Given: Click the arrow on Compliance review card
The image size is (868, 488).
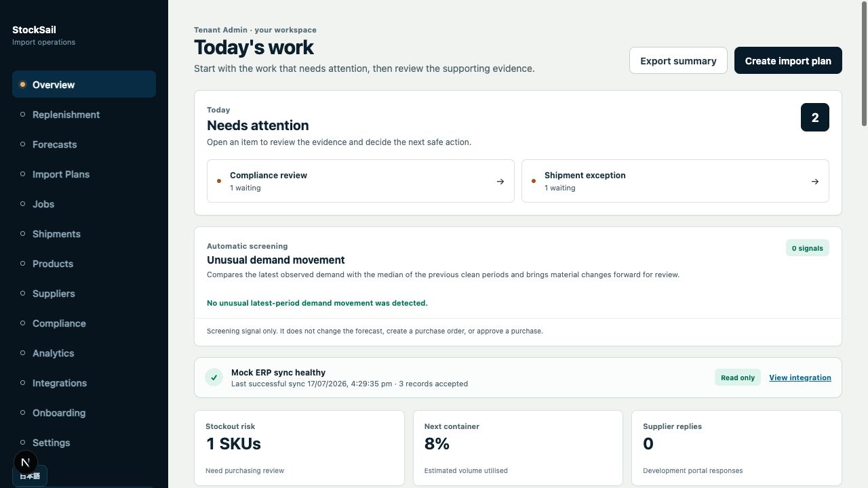Looking at the screenshot, I should click(x=500, y=182).
